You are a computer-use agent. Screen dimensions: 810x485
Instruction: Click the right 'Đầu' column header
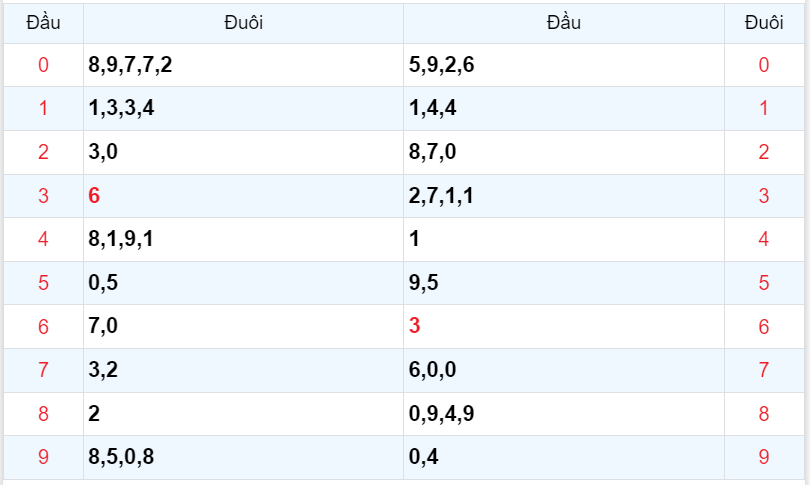[564, 23]
